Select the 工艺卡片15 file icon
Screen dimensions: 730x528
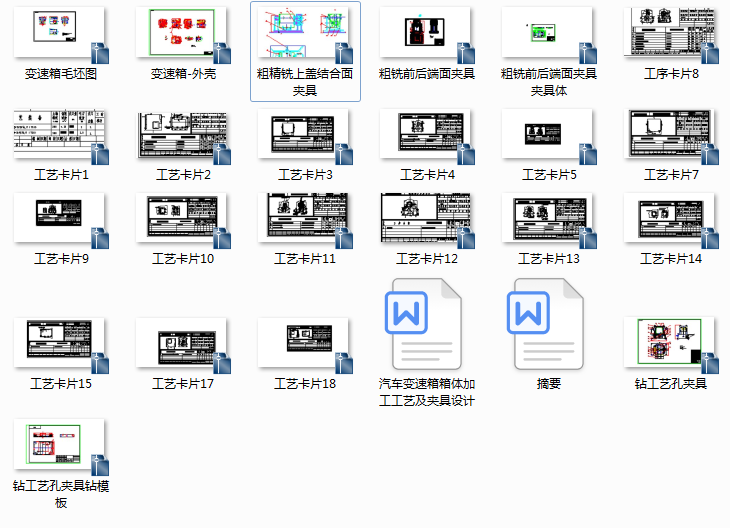[61, 345]
